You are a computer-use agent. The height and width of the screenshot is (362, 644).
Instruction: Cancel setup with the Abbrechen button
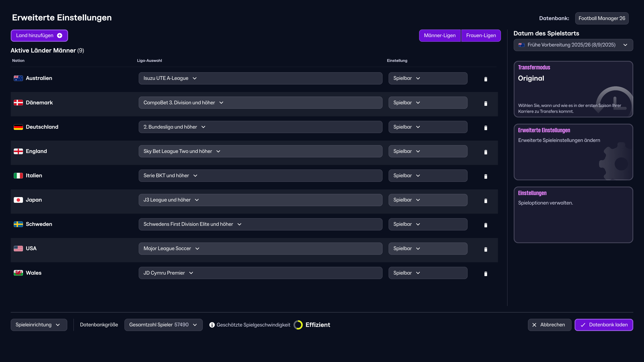(x=549, y=325)
